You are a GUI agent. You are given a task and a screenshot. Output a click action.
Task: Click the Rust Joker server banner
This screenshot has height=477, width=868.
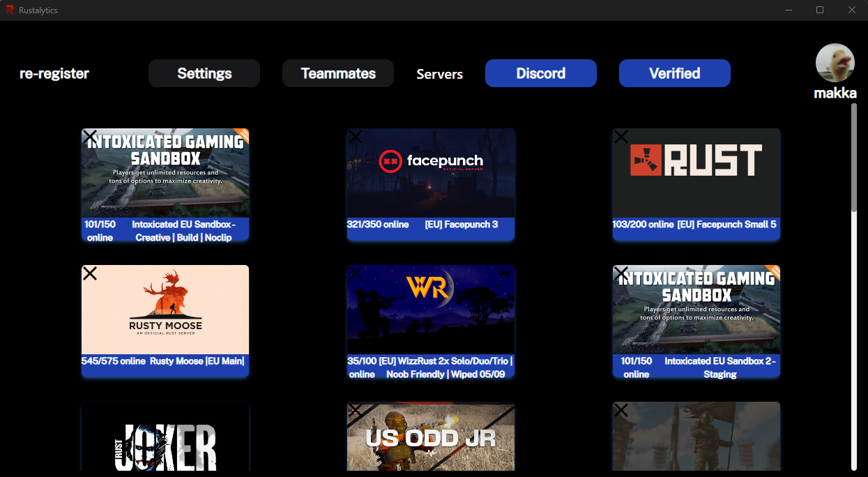tap(165, 439)
